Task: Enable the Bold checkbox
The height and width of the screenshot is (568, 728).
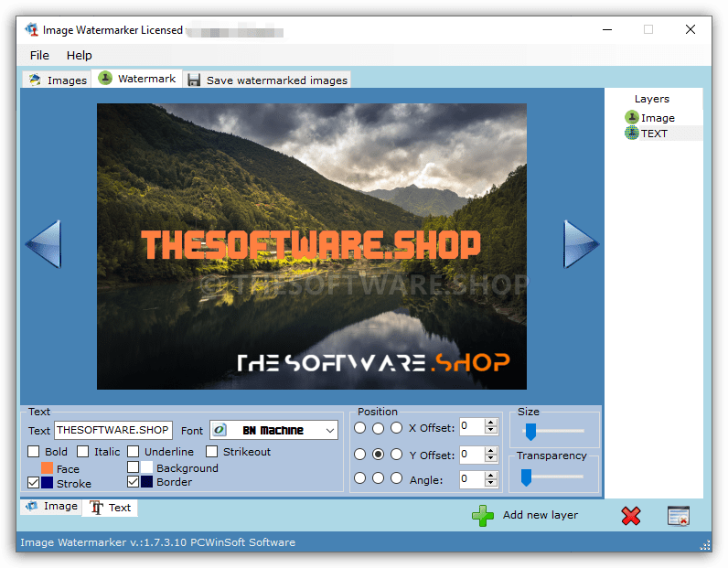Action: (x=34, y=452)
